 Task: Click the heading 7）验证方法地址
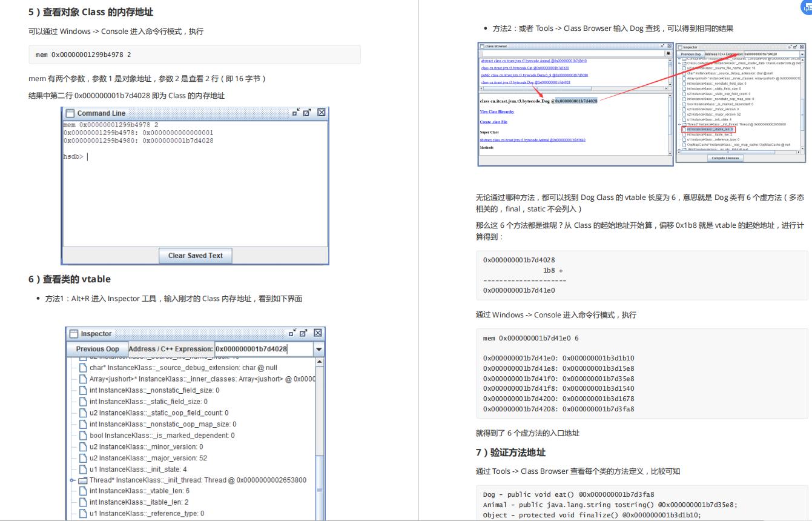[510, 453]
